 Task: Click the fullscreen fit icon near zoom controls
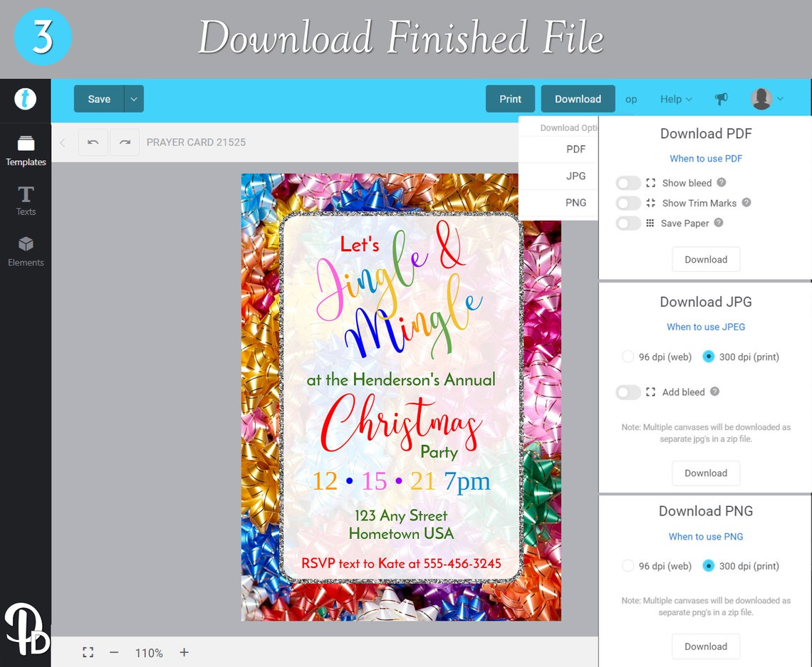click(x=88, y=652)
